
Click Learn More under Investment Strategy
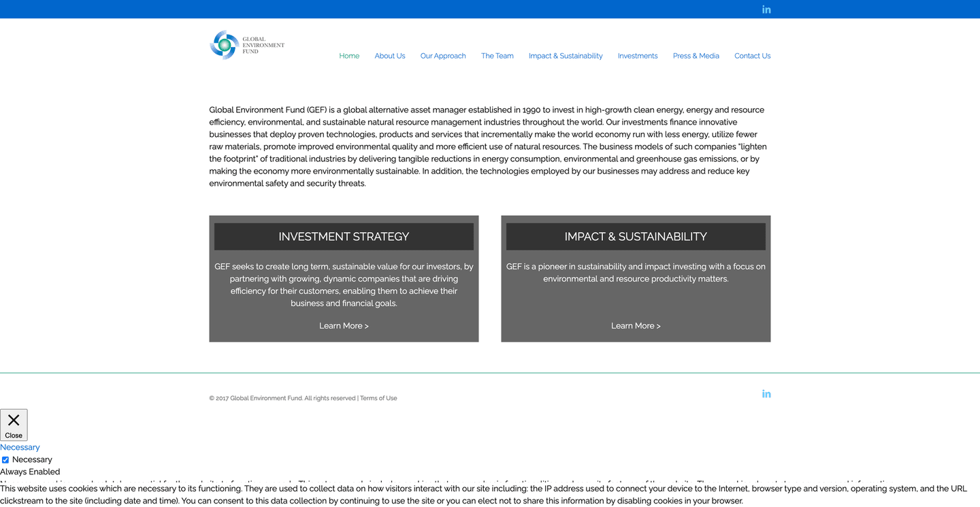pos(344,325)
